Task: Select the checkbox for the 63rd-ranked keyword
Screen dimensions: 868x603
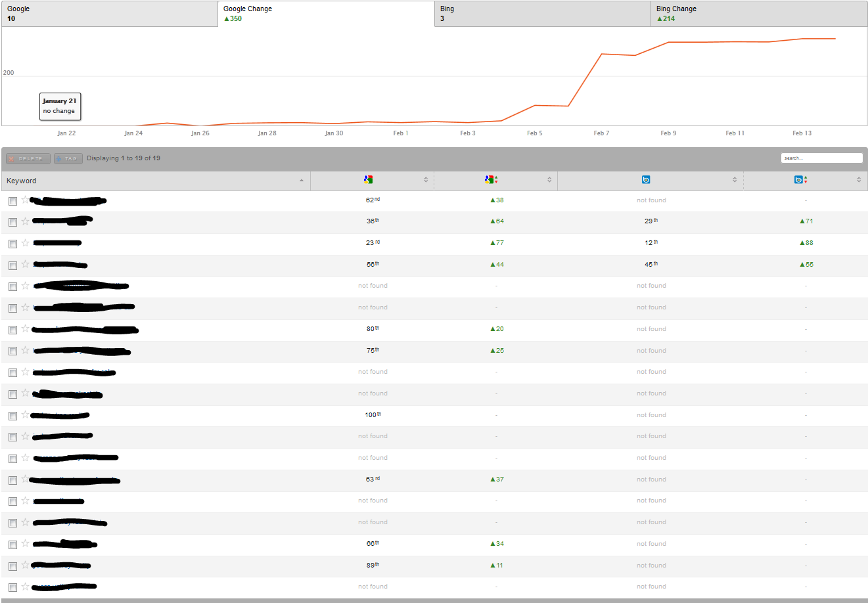Action: click(x=12, y=480)
